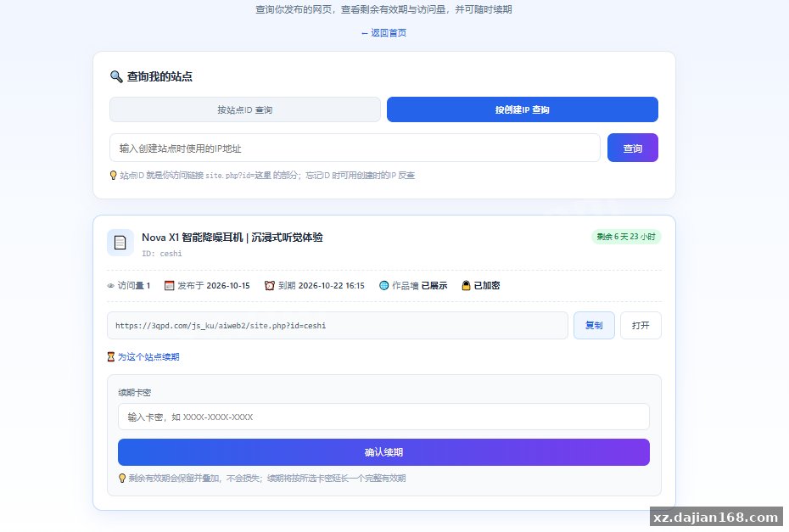
Task: Copy the site link with 复制 button
Action: 594,326
